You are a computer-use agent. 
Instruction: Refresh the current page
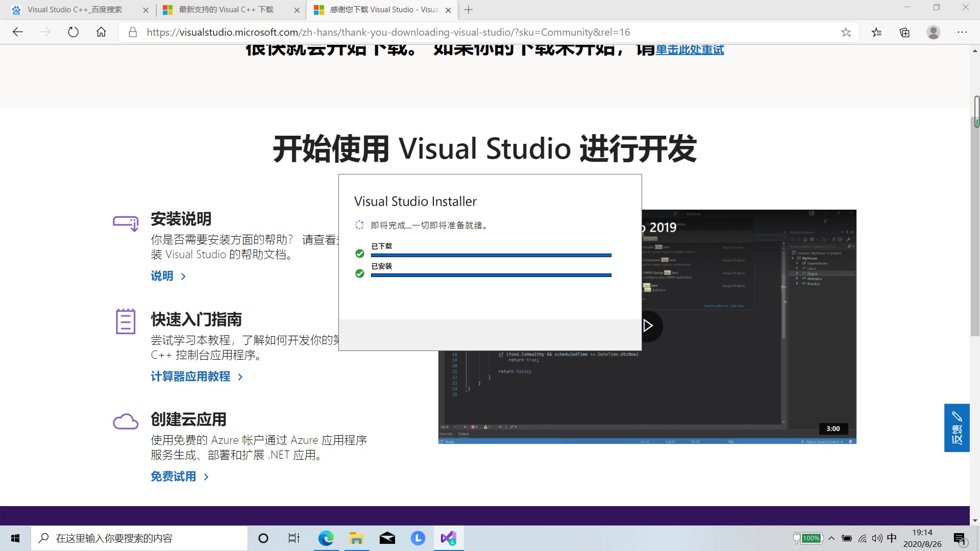(x=73, y=32)
